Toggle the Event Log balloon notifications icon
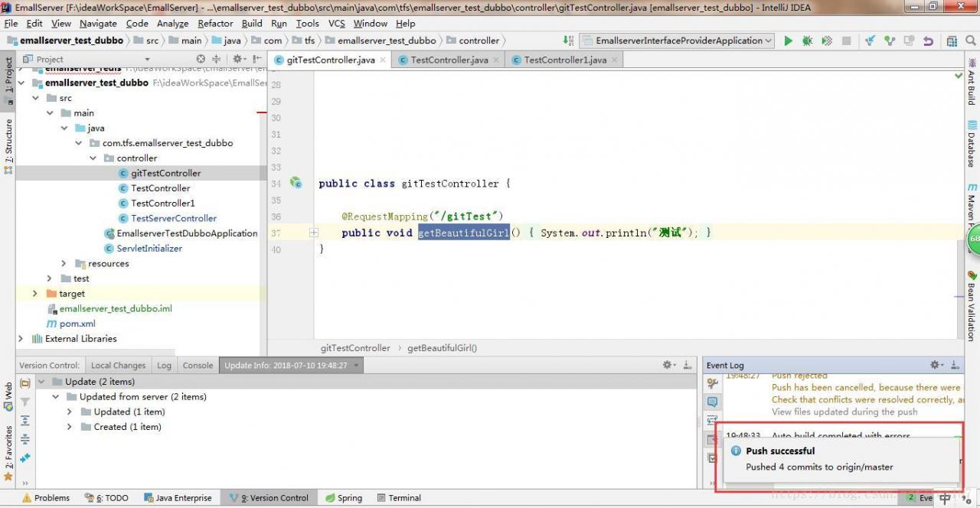The image size is (980, 508). pos(713,402)
